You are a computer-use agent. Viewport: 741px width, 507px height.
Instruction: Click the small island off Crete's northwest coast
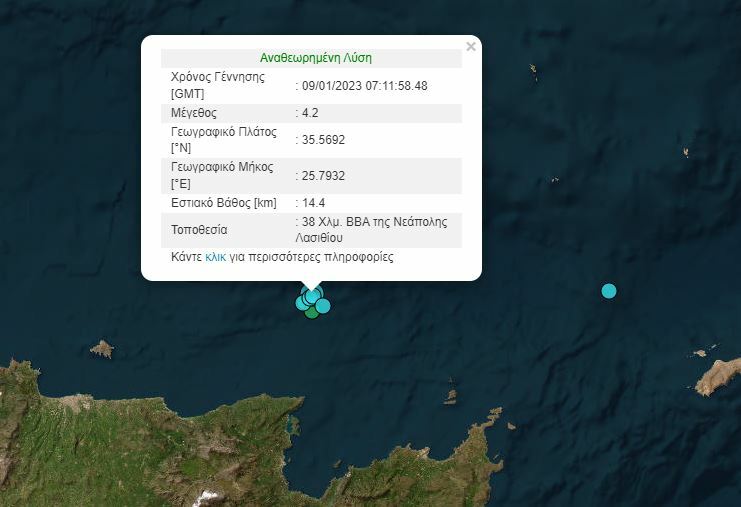click(101, 349)
